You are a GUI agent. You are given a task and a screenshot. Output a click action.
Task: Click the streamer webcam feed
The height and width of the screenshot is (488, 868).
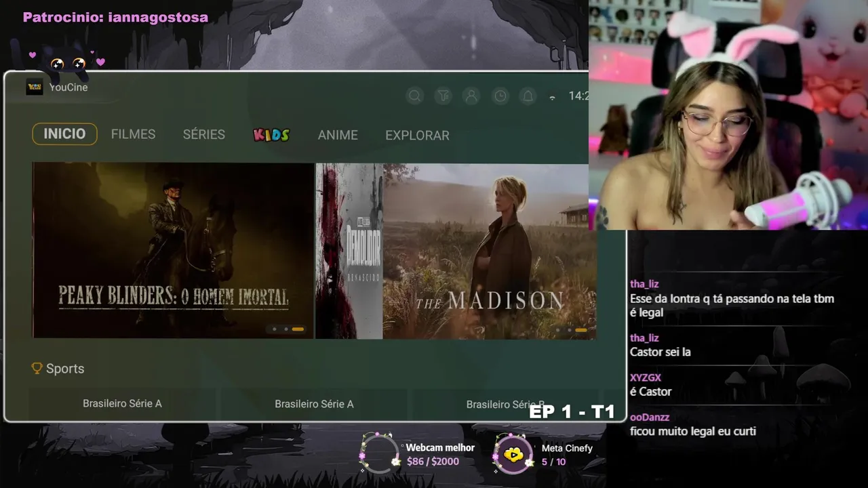tap(728, 115)
